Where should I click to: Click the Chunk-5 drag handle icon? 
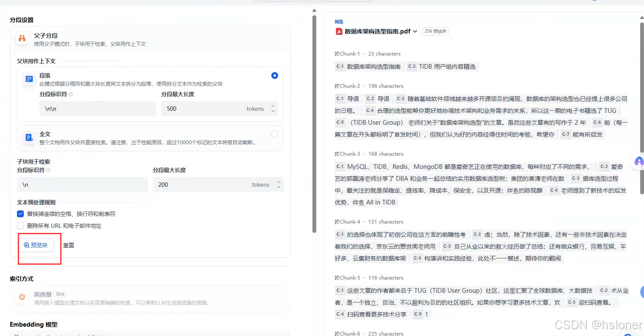tap(337, 278)
